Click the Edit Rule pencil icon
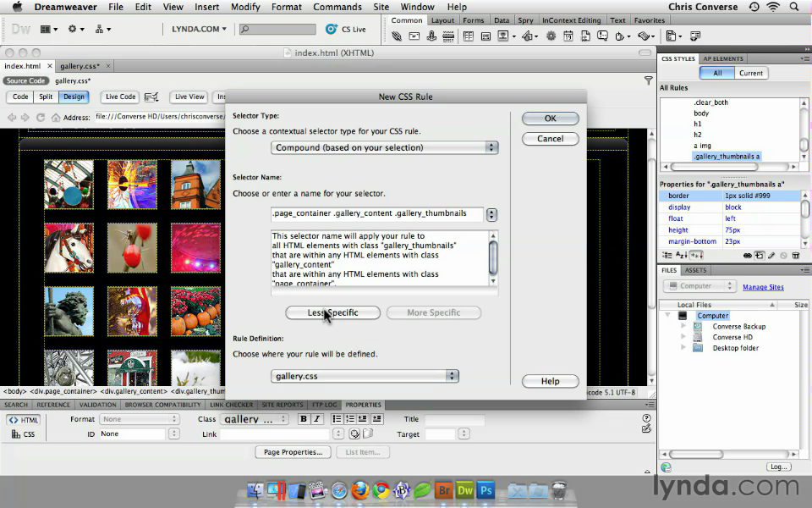This screenshot has height=508, width=812. pos(771,256)
